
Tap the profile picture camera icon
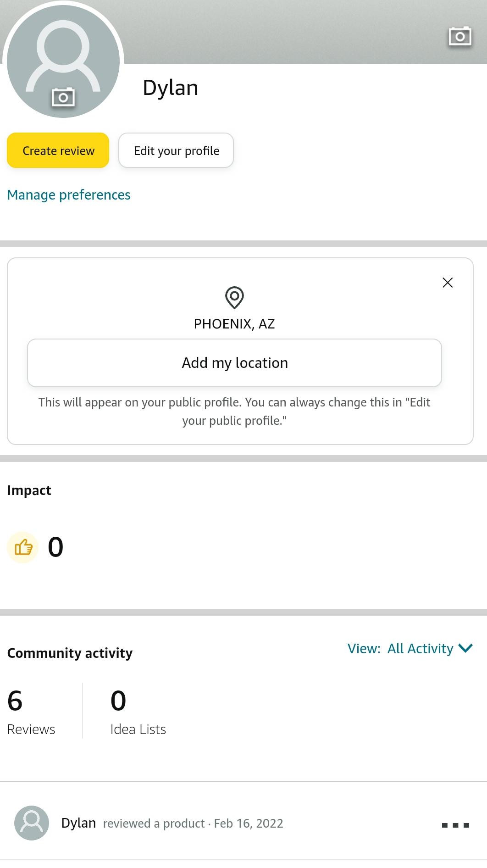pos(63,97)
